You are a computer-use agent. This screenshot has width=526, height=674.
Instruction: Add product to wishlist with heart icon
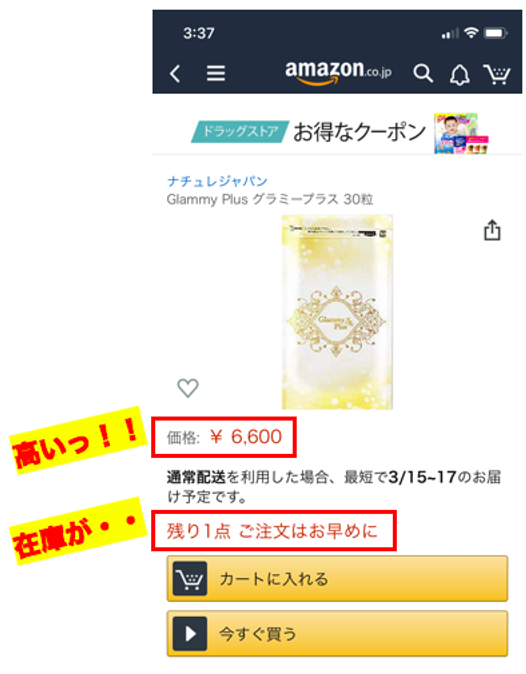(x=188, y=388)
